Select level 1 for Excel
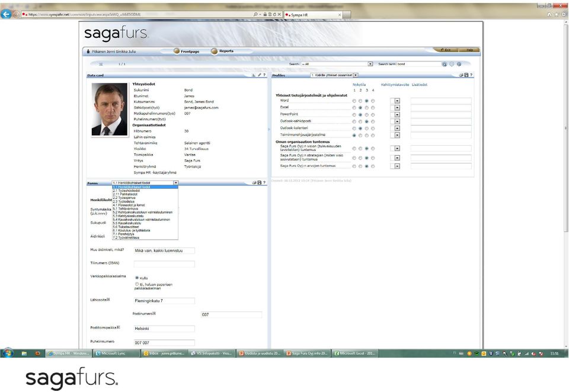Screen dimensions: 569x392 [x=354, y=108]
